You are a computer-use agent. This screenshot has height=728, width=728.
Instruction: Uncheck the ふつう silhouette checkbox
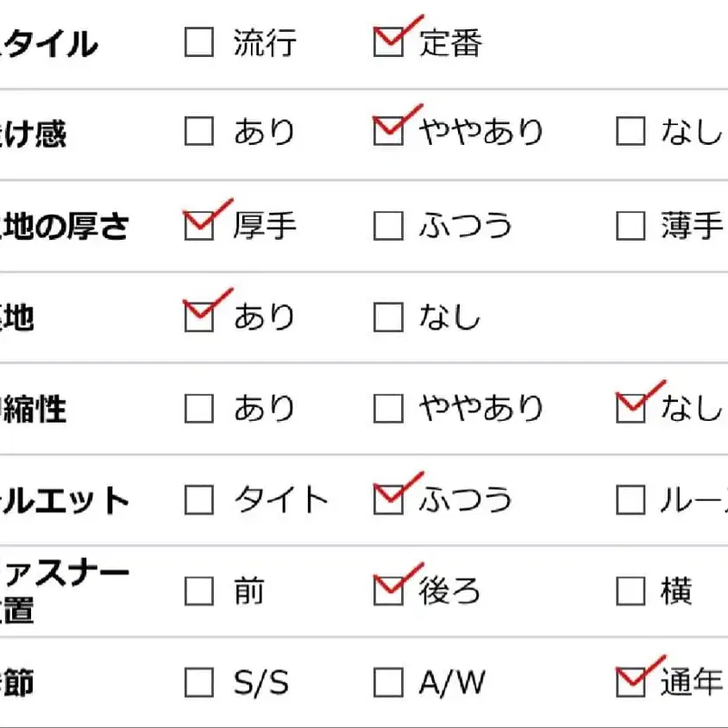[x=388, y=499]
